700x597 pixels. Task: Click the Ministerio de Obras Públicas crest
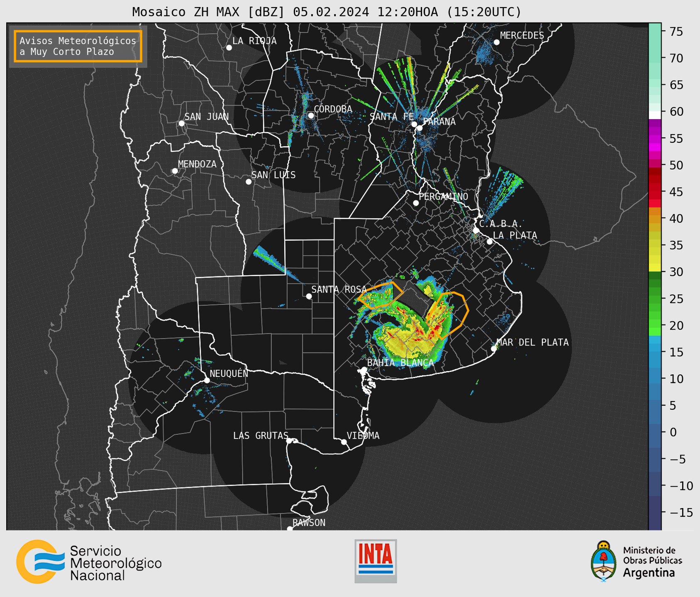point(604,561)
